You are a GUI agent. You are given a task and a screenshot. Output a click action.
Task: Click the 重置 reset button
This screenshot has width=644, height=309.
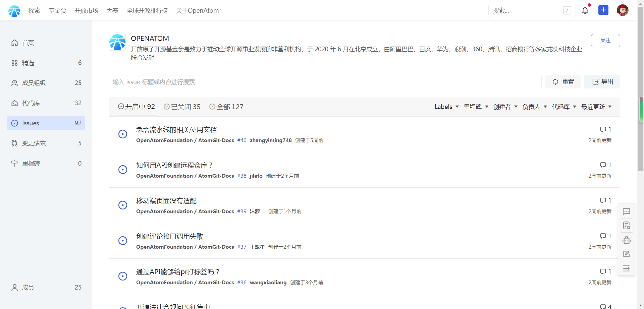click(563, 82)
